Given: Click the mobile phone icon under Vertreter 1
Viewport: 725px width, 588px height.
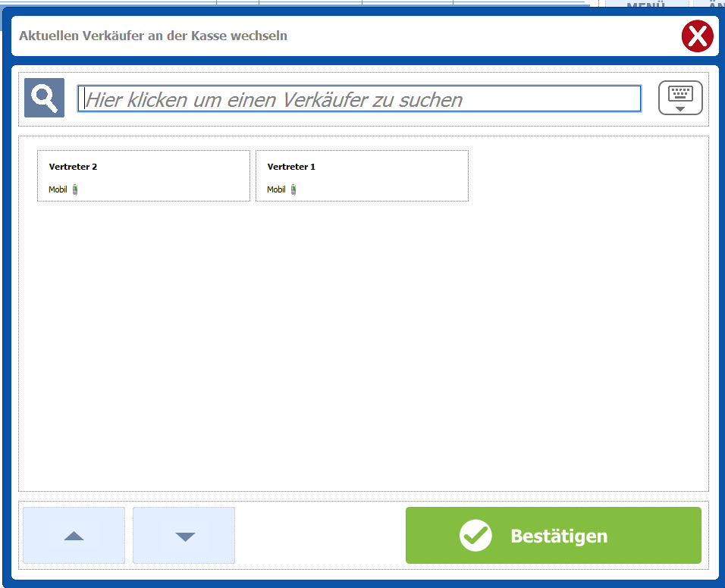Looking at the screenshot, I should [293, 189].
